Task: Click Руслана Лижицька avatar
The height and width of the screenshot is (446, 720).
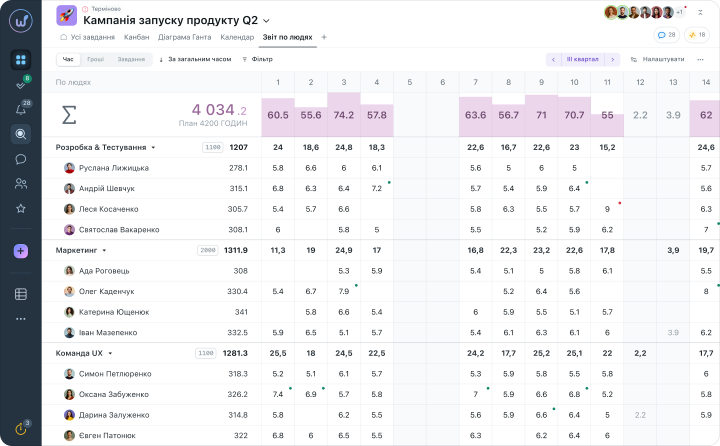Action: pos(69,168)
